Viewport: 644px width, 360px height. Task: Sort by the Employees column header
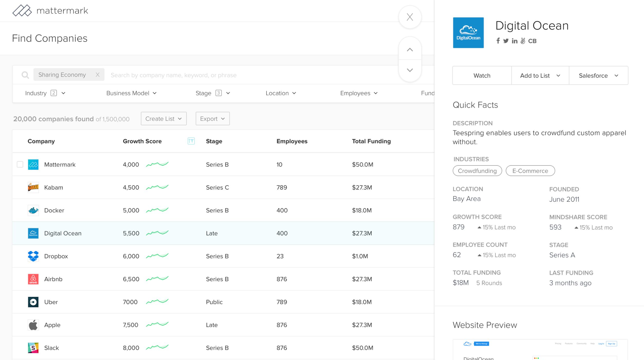click(292, 141)
